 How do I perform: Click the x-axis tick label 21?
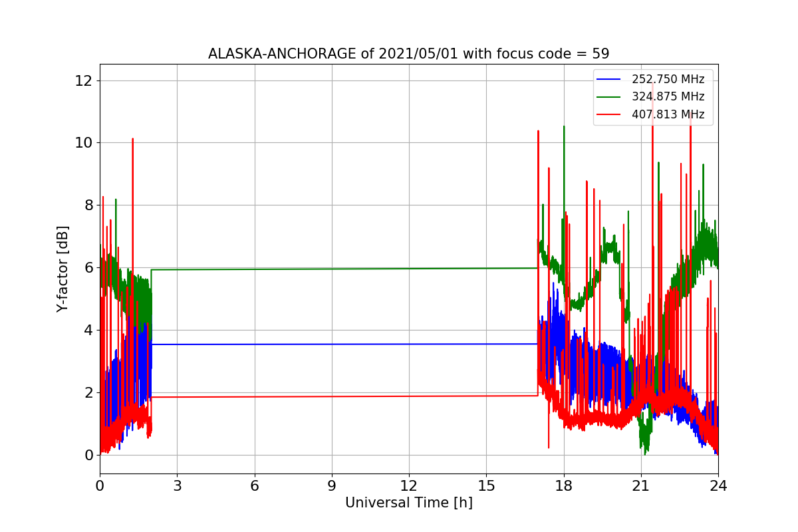[641, 486]
